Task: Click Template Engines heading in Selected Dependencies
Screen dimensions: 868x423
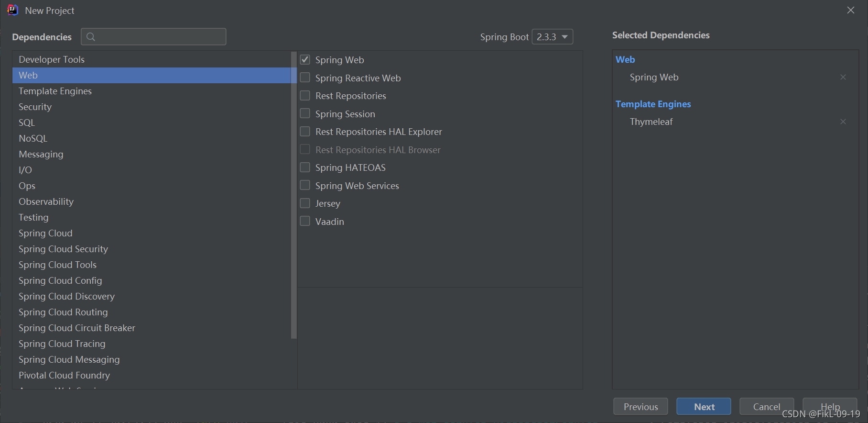Action: [x=653, y=104]
